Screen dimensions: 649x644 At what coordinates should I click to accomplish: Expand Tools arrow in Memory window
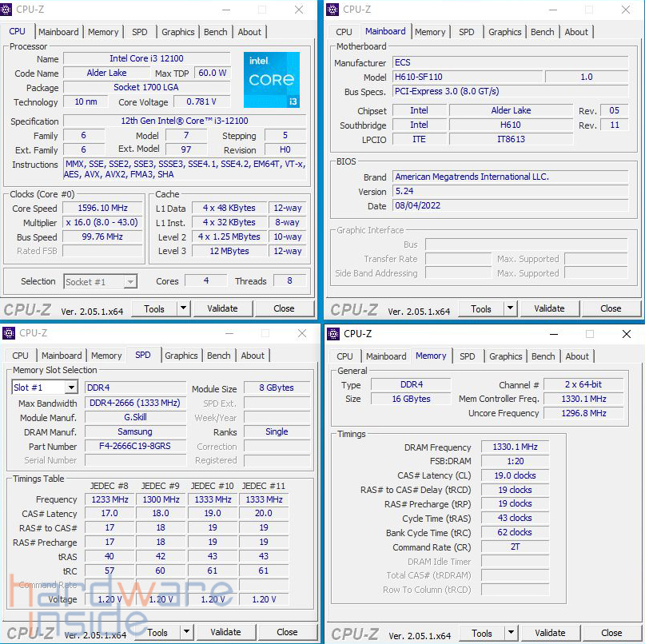click(x=511, y=633)
